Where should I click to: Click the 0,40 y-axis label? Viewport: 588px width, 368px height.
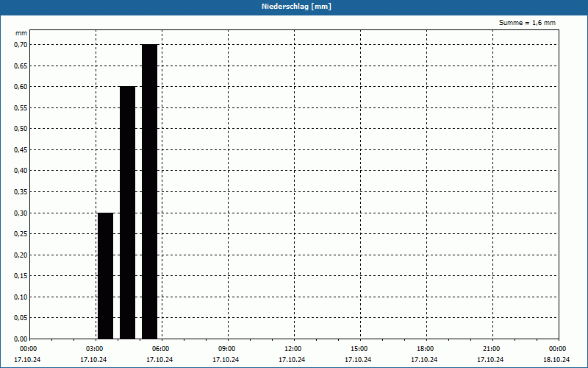click(x=21, y=171)
